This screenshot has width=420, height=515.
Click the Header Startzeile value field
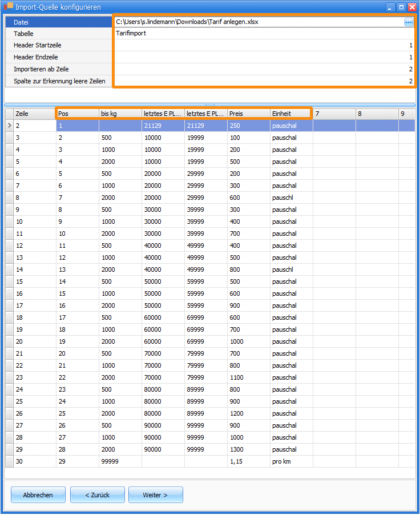(264, 46)
